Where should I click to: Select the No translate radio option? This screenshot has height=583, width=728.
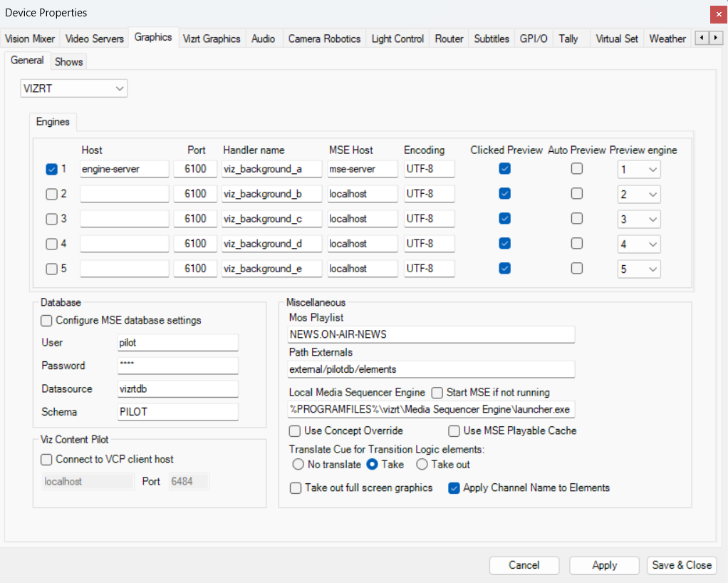click(x=298, y=465)
